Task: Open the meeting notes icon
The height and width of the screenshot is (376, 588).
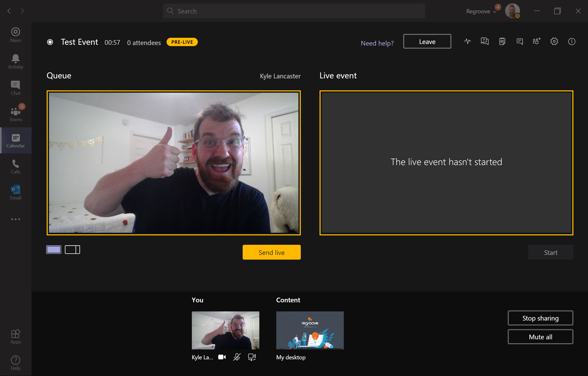Action: [502, 41]
